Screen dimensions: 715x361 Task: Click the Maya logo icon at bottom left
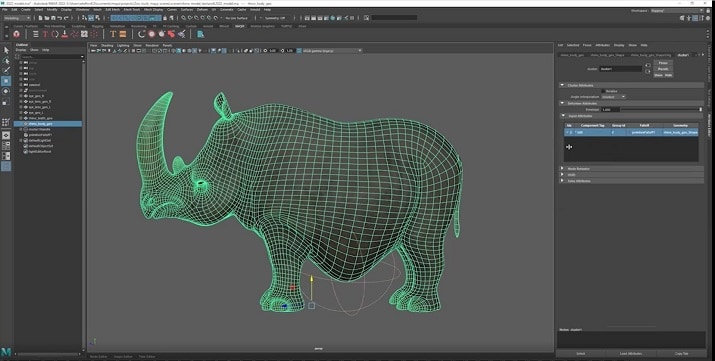pyautogui.click(x=6, y=352)
